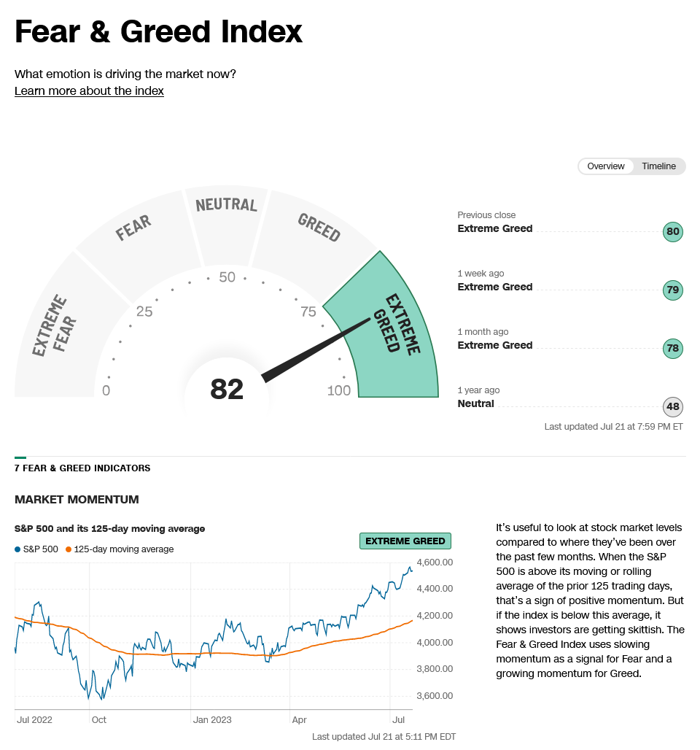Click the Jan 2023 chart axis marker
700x750 pixels.
point(212,719)
